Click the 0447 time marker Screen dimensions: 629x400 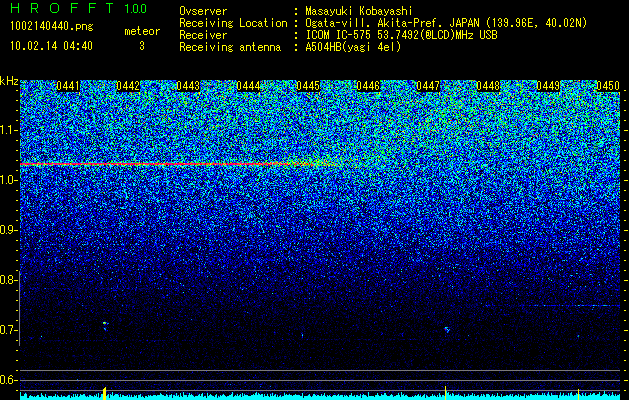click(x=428, y=86)
